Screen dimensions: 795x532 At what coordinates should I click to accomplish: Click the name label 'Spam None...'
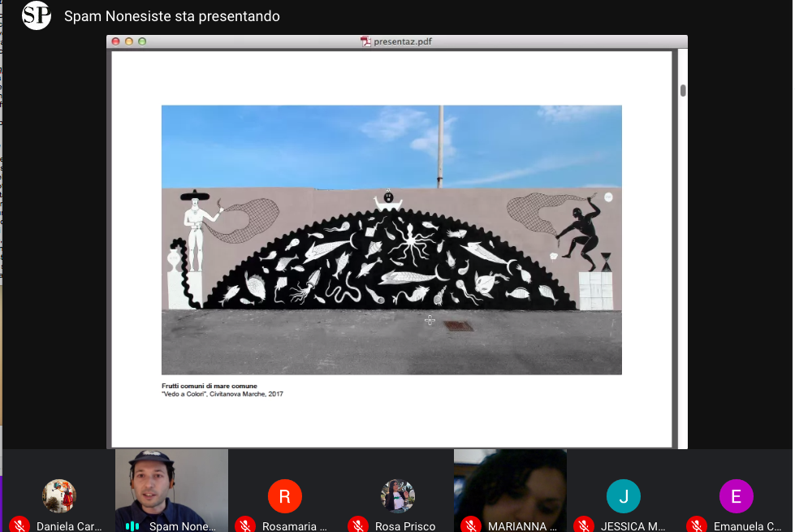[x=183, y=526]
